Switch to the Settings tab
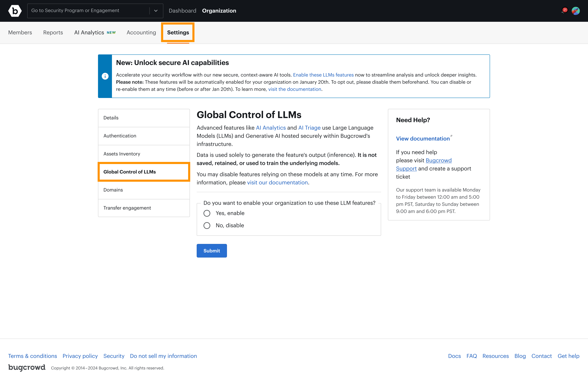 [178, 32]
